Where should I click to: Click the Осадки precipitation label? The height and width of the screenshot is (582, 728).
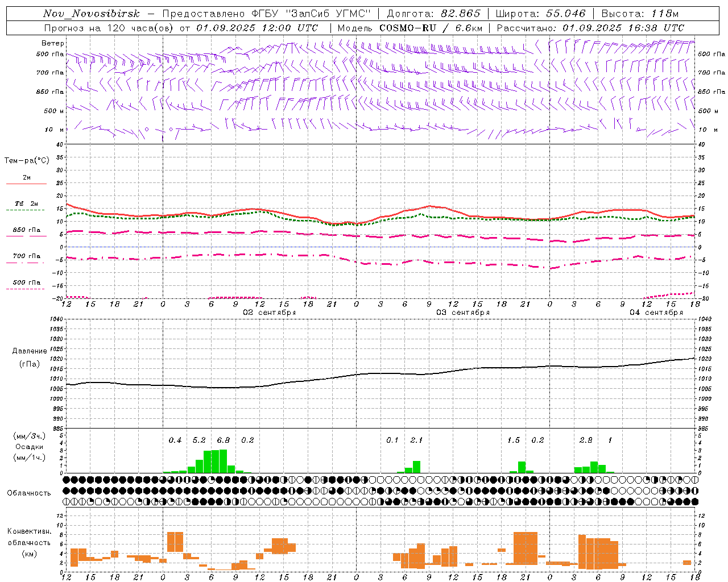click(28, 447)
